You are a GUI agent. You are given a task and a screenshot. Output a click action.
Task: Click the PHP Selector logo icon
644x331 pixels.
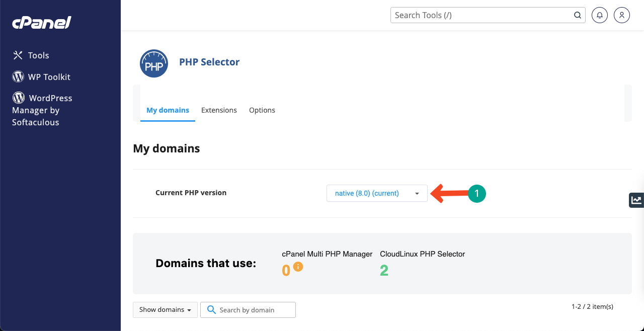[x=153, y=63]
